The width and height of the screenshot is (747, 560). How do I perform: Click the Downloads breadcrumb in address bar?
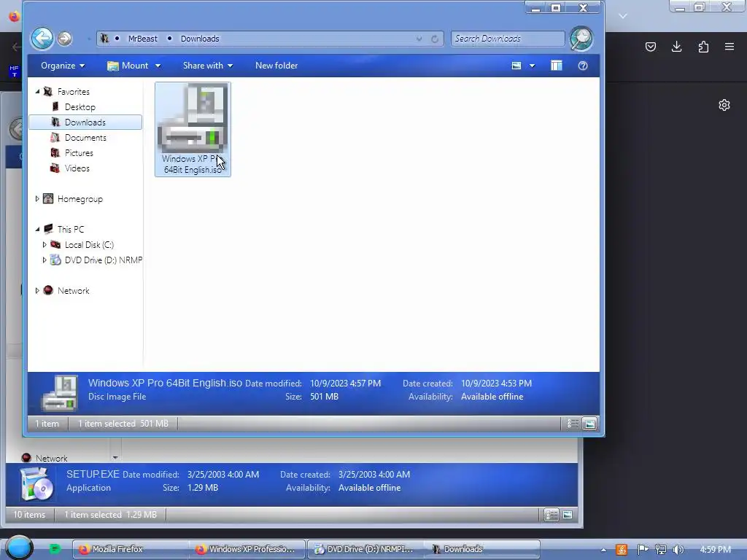pyautogui.click(x=200, y=39)
